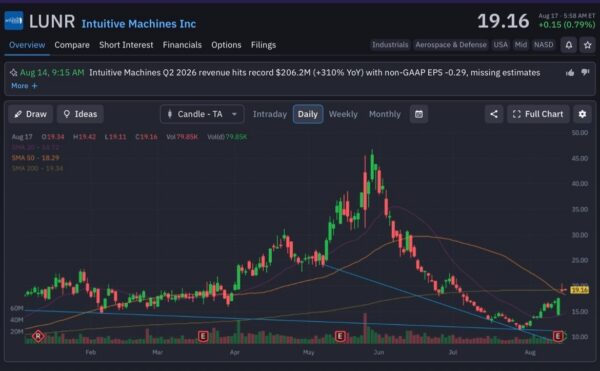Viewport: 600px width, 371px height.
Task: Switch to Weekly timeframe
Action: [343, 114]
